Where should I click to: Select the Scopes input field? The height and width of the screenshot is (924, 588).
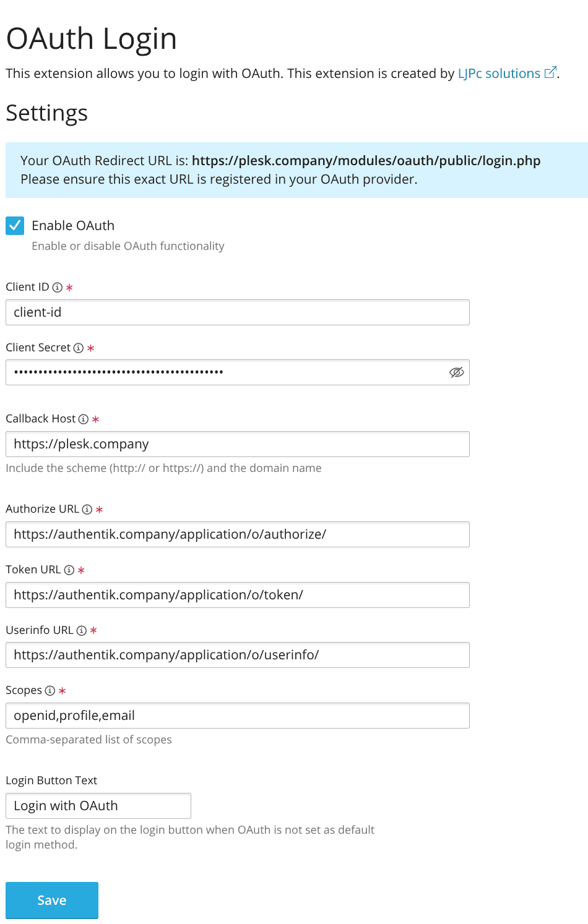(x=237, y=715)
